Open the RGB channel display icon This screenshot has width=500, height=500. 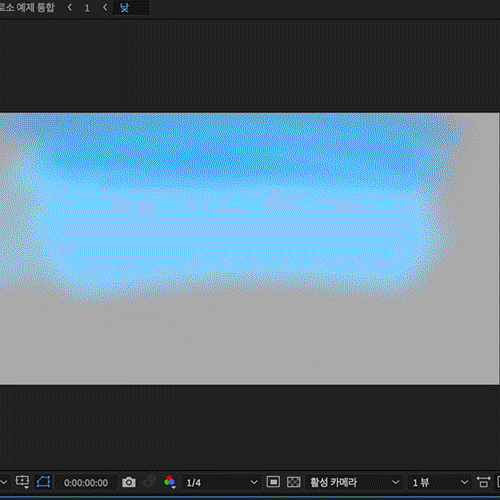tap(170, 482)
